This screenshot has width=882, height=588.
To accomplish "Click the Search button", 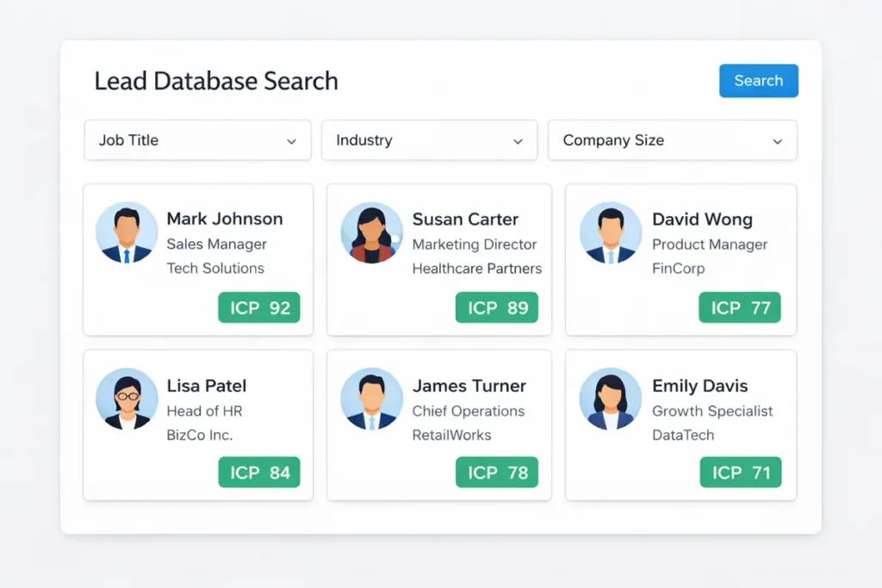I will (758, 80).
